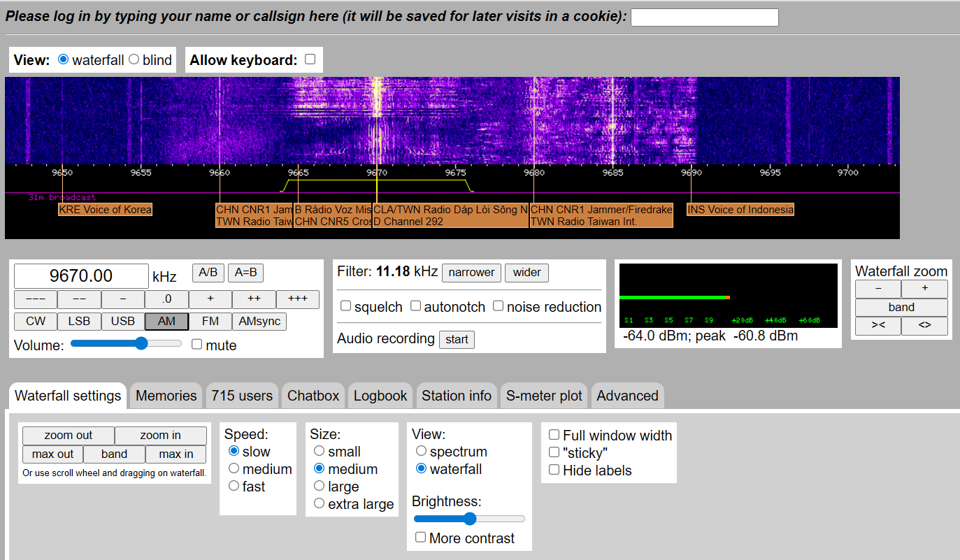Select the blind view radio button
The width and height of the screenshot is (960, 560).
[134, 59]
